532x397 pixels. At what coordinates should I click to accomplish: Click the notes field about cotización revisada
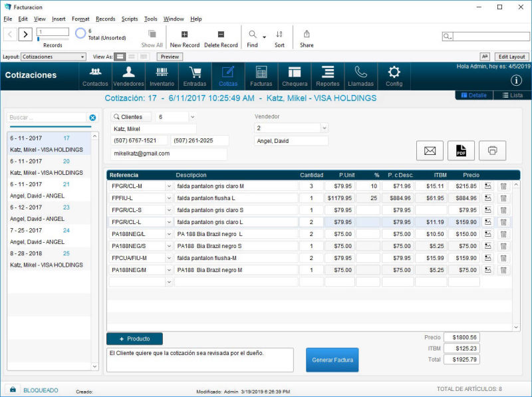(200, 360)
